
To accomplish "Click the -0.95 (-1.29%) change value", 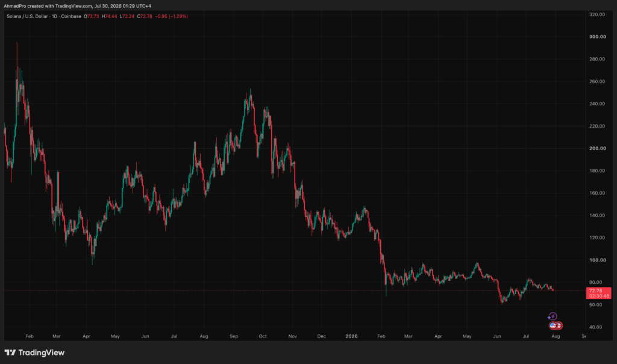I will coord(171,16).
